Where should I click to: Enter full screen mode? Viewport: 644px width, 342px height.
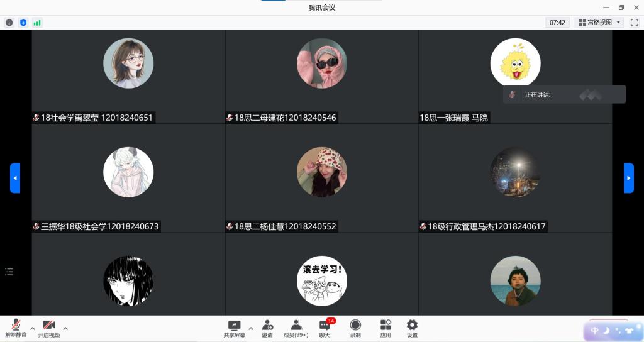pyautogui.click(x=634, y=23)
